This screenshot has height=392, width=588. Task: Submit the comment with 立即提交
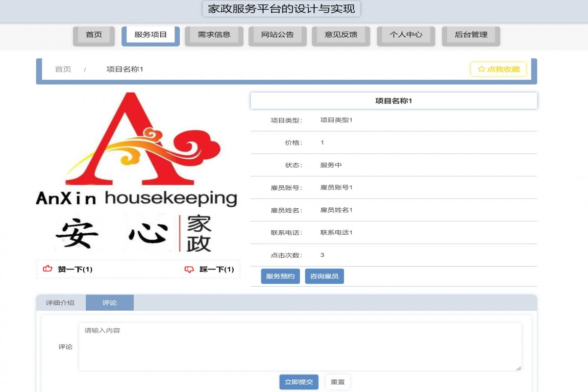299,382
